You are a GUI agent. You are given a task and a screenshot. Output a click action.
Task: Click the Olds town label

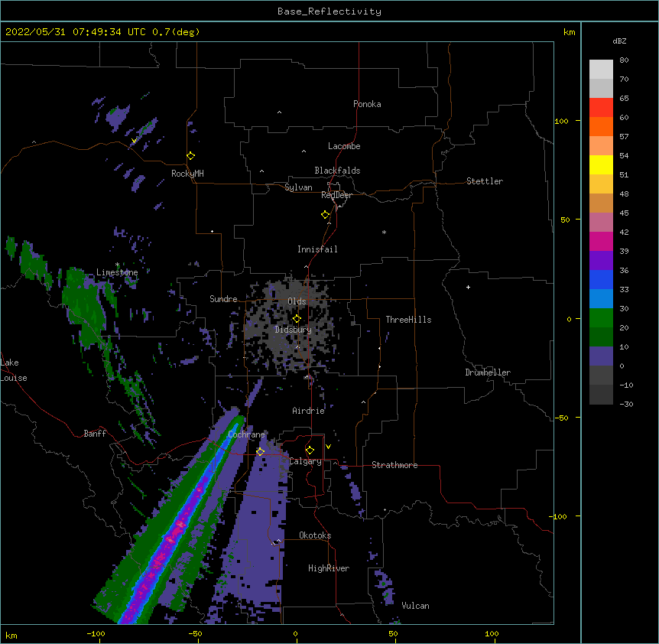[297, 301]
